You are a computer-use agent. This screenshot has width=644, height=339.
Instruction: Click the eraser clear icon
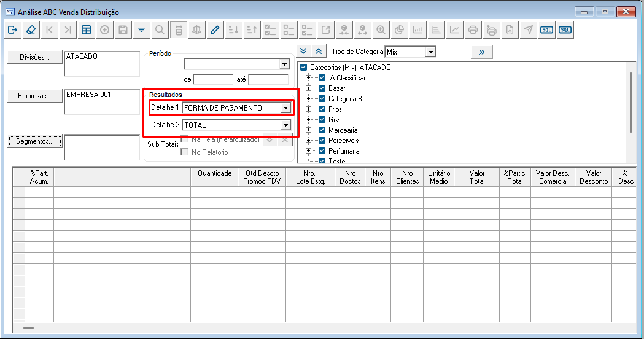tap(31, 30)
